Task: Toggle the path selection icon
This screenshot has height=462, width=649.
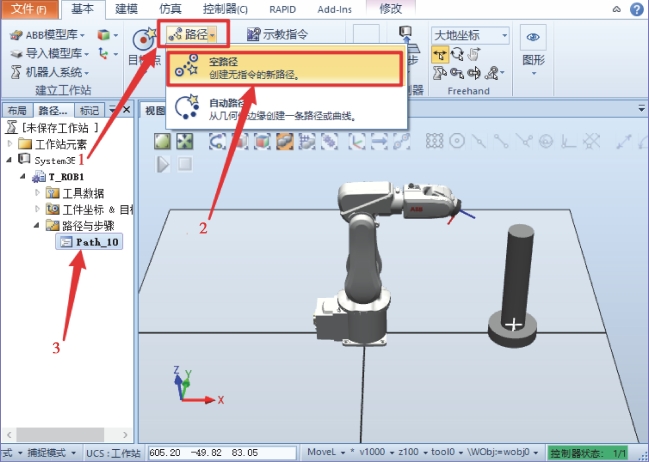Action: click(401, 142)
